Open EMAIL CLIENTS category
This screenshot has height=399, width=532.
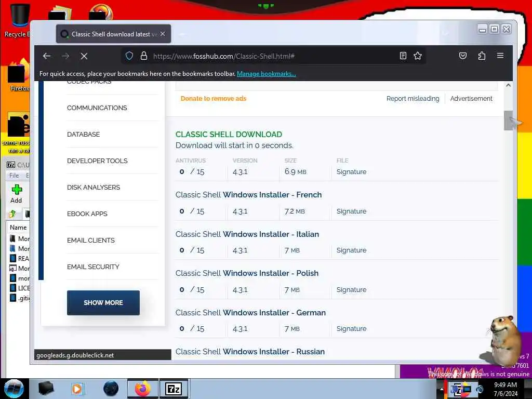click(91, 240)
